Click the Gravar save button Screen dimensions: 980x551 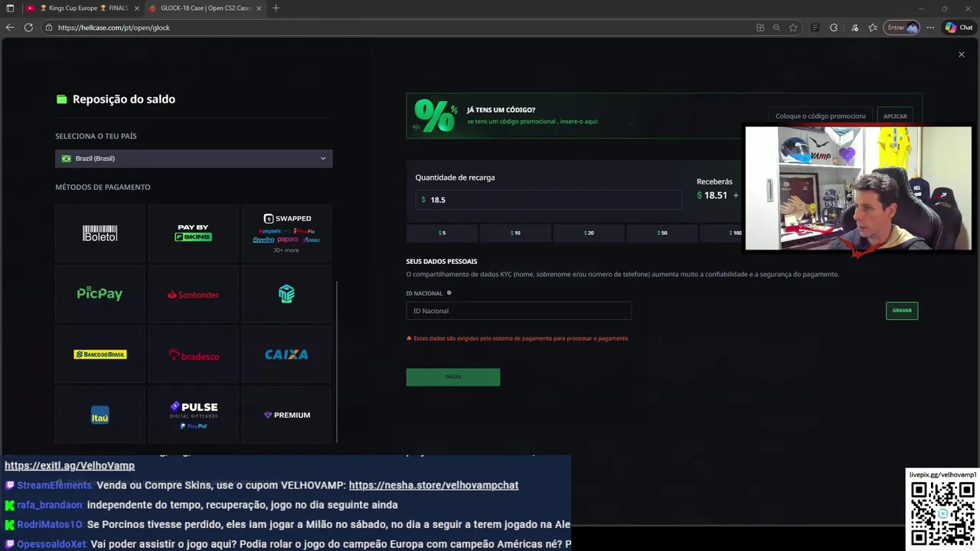tap(902, 311)
